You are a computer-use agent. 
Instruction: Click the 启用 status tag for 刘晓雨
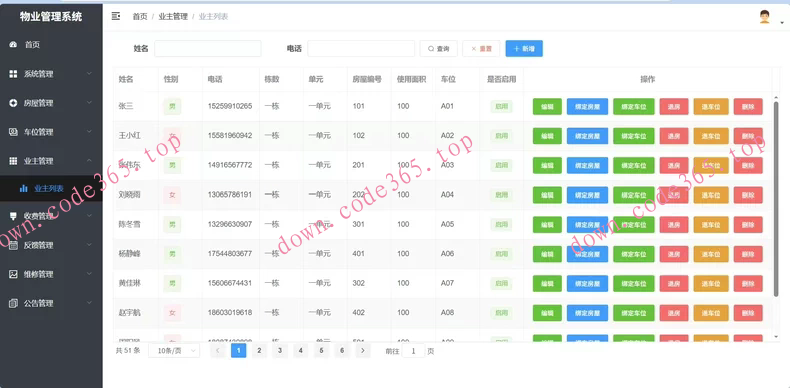point(501,195)
